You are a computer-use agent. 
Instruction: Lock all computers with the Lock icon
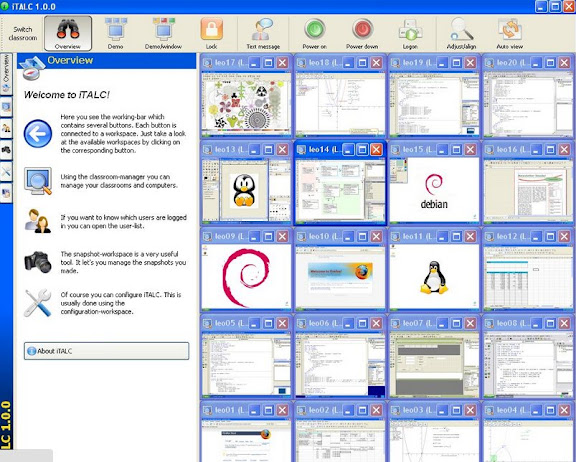212,33
